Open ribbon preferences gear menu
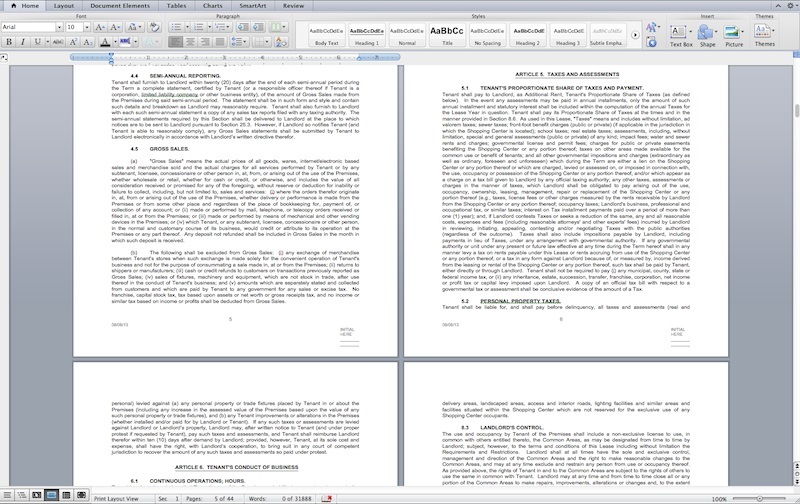 pos(792,6)
